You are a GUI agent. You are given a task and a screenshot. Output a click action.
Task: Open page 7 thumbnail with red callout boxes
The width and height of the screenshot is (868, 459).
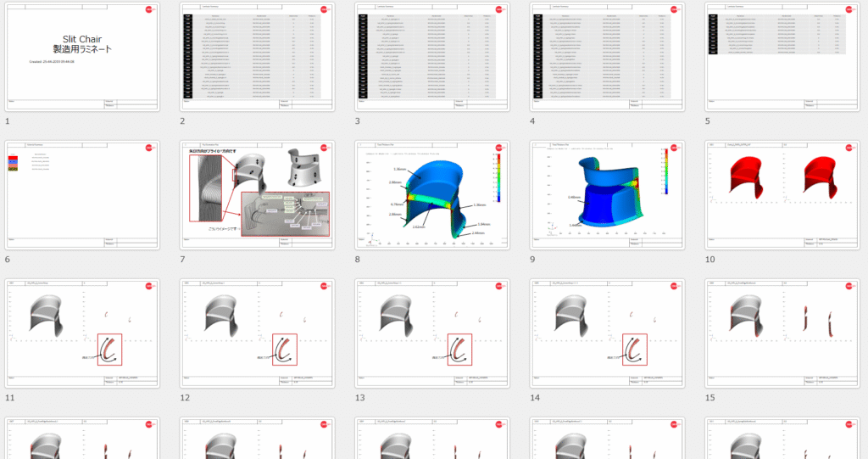(x=257, y=194)
